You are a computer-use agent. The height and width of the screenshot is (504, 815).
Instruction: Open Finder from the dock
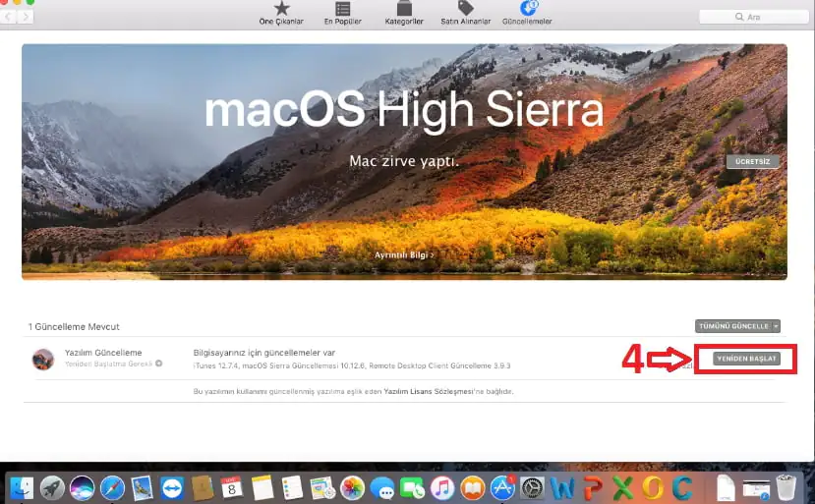[22, 488]
